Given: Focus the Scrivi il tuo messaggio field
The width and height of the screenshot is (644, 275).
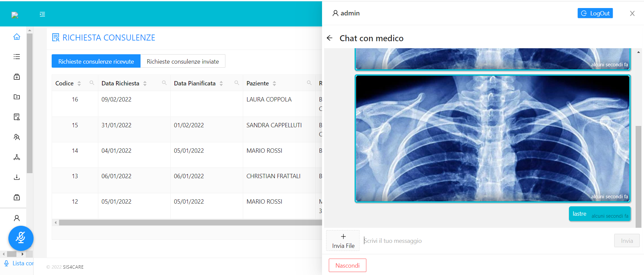Looking at the screenshot, I should (486, 240).
